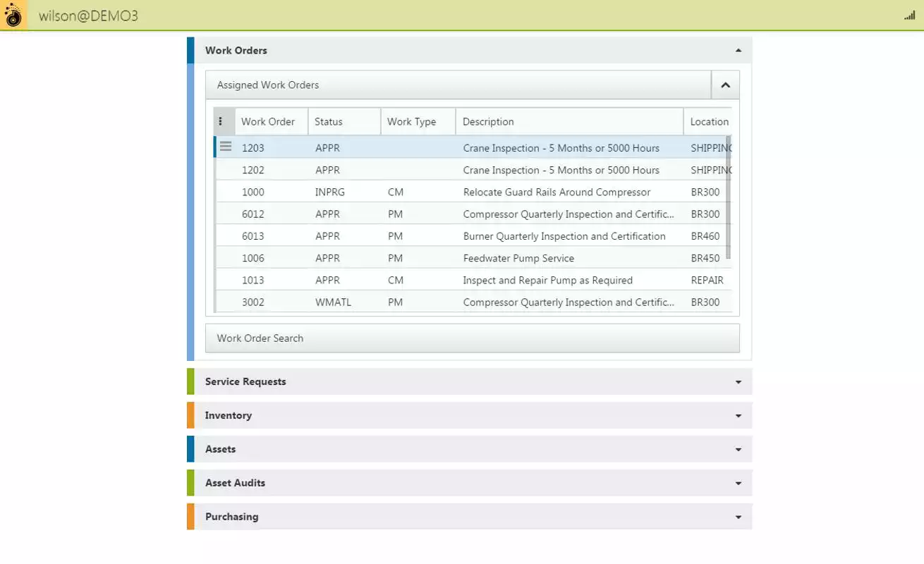924x564 pixels.
Task: Click 'Feedwater Pump Service' description
Action: pyautogui.click(x=518, y=258)
